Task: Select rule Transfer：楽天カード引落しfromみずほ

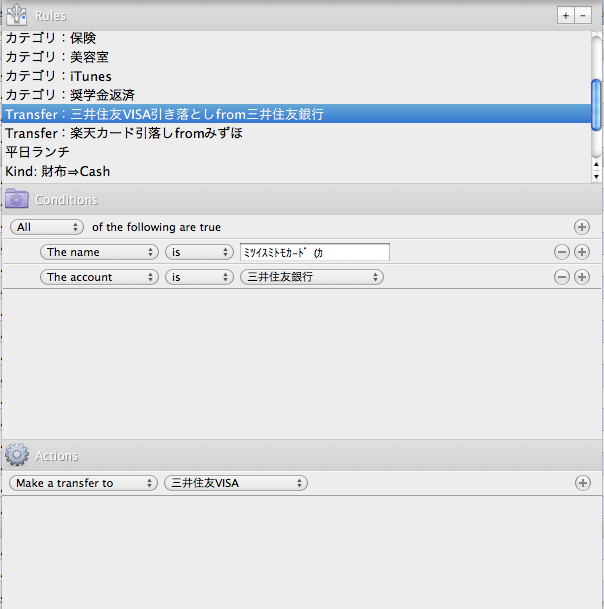Action: [296, 133]
